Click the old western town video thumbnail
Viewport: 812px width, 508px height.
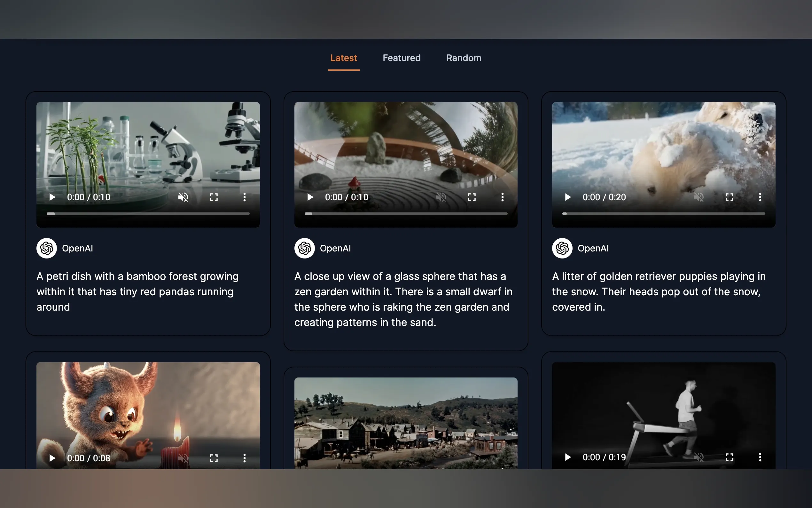tap(406, 423)
